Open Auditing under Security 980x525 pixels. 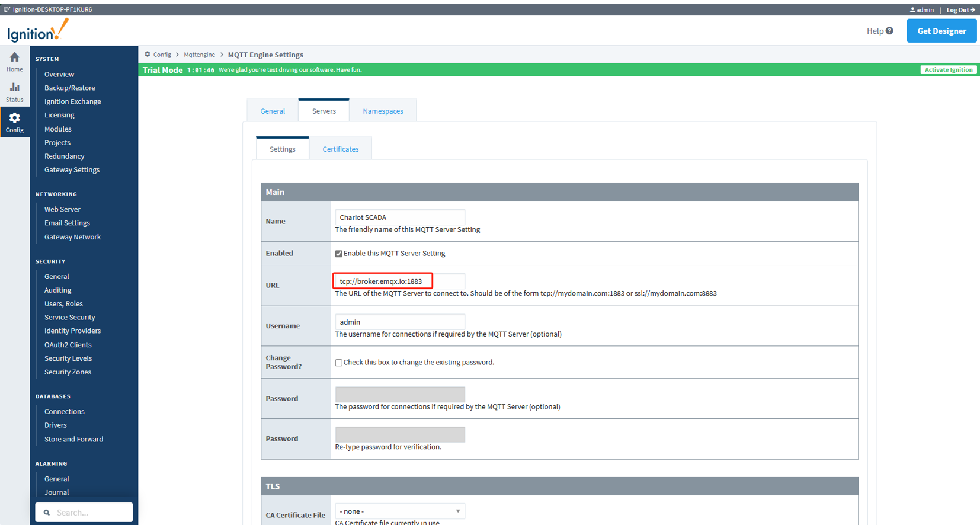pos(58,290)
